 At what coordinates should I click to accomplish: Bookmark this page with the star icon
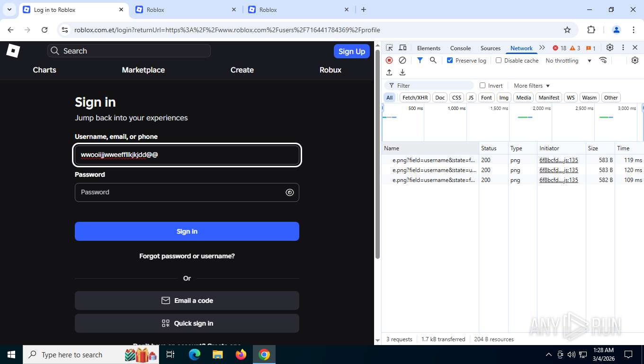point(567,30)
